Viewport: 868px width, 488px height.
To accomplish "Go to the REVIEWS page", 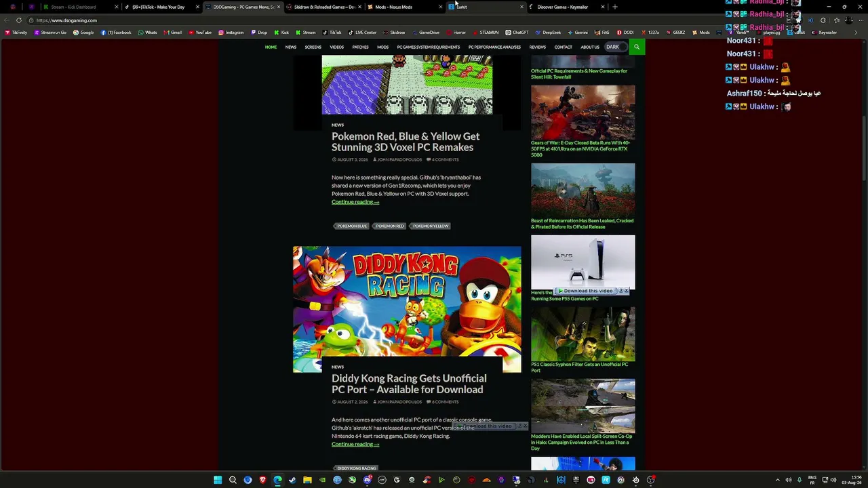I will [x=538, y=47].
